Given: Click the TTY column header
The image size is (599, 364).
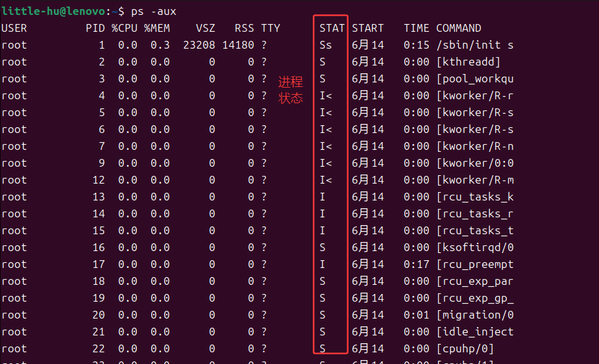Looking at the screenshot, I should [x=271, y=29].
